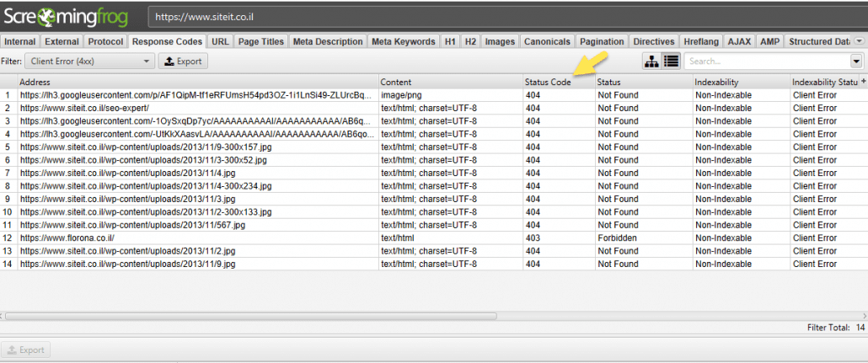This screenshot has width=868, height=363.
Task: Open the H2 tab
Action: (x=470, y=41)
